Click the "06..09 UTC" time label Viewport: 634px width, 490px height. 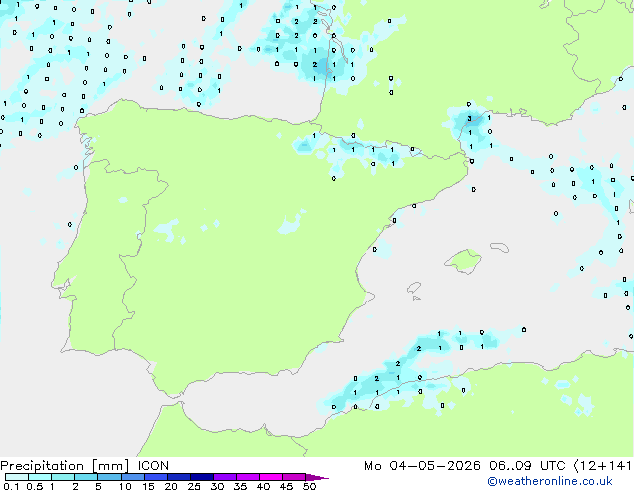(x=527, y=466)
